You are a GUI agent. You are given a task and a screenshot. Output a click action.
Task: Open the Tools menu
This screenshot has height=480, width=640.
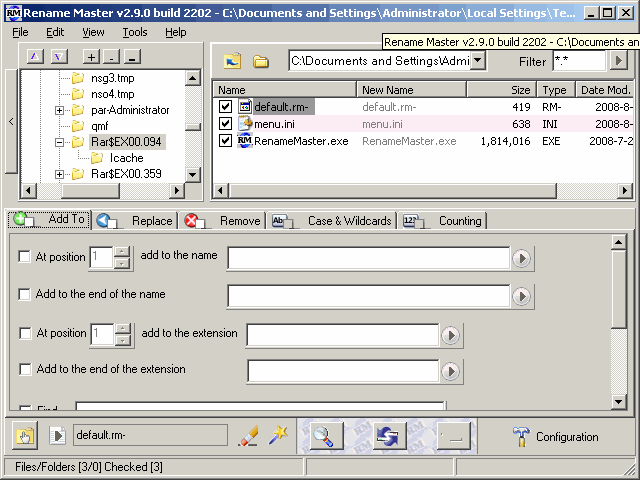134,32
